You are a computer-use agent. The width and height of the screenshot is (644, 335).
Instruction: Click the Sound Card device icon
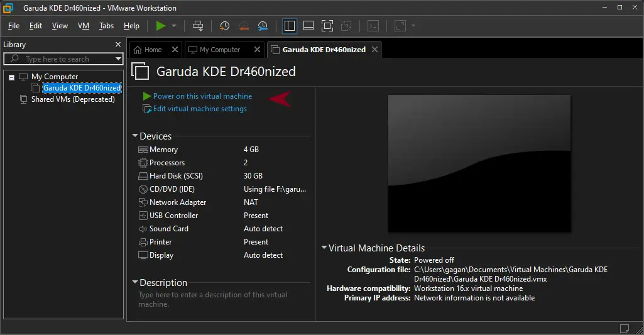point(143,229)
